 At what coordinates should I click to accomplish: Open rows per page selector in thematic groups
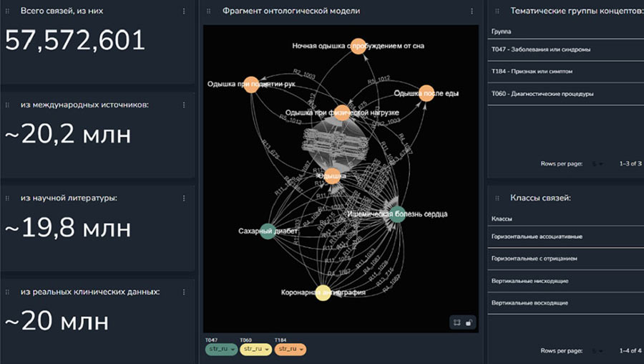(x=597, y=164)
